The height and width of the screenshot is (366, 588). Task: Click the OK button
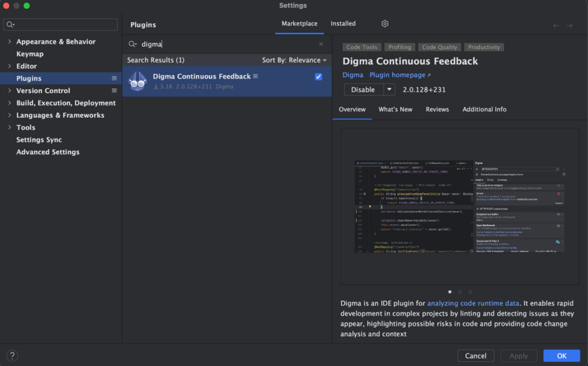pos(562,356)
